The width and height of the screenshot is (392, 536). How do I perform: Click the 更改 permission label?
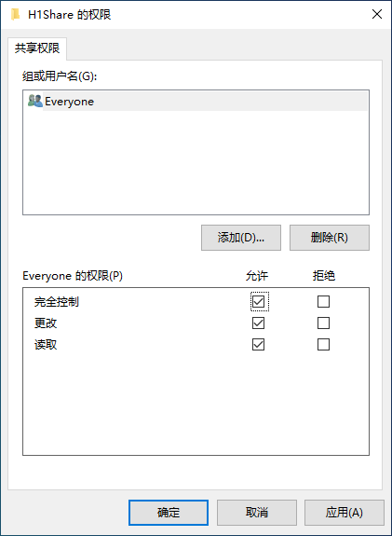[46, 323]
